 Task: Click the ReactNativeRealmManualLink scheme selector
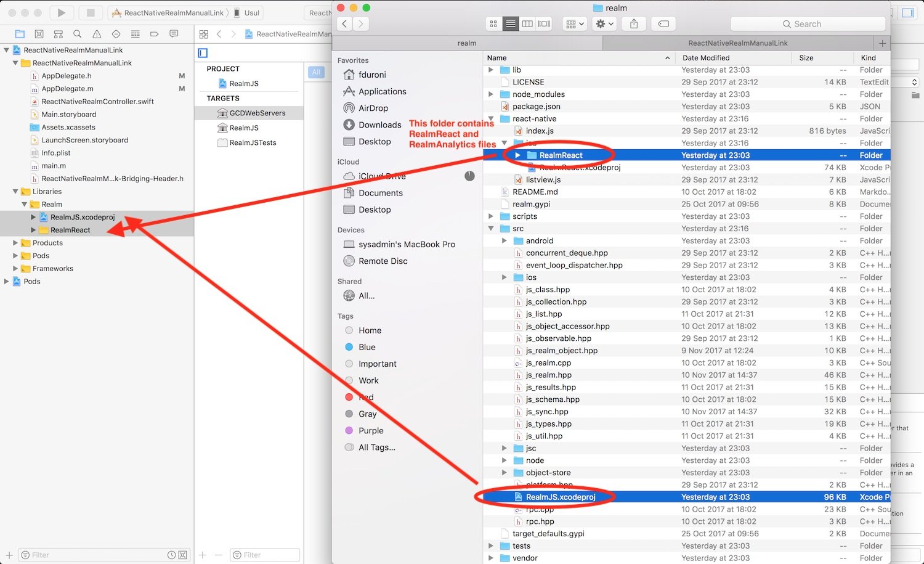click(168, 12)
